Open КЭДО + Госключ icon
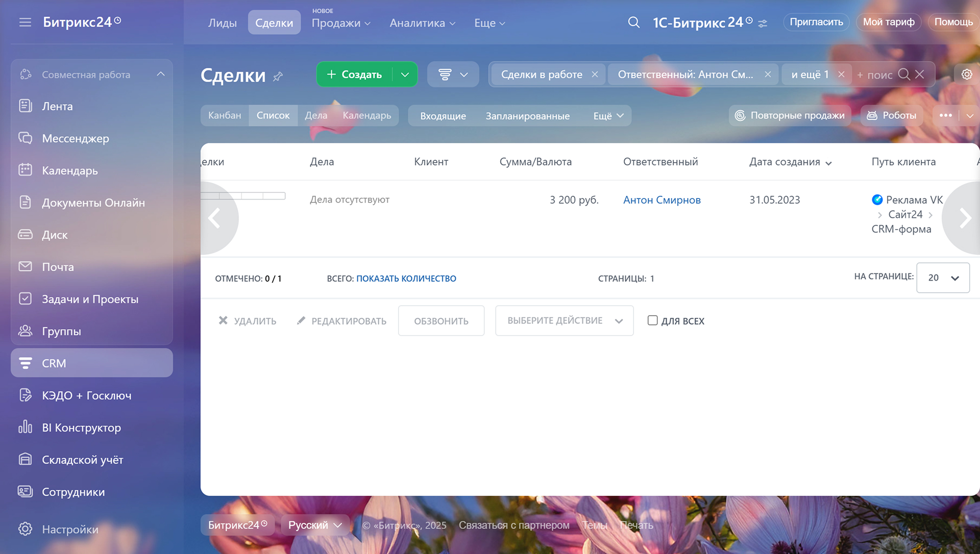The image size is (980, 554). (25, 395)
